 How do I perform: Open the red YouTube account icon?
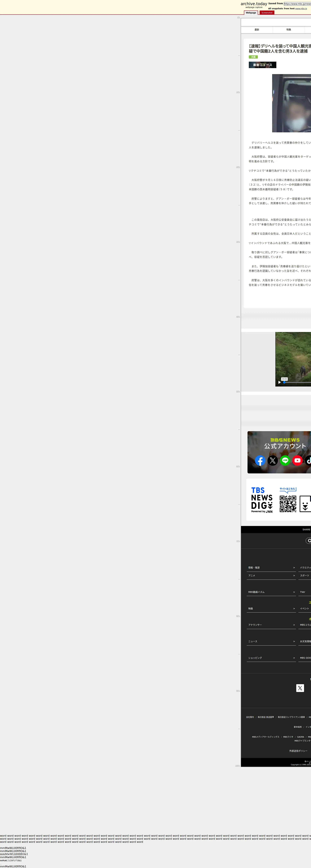(x=297, y=460)
